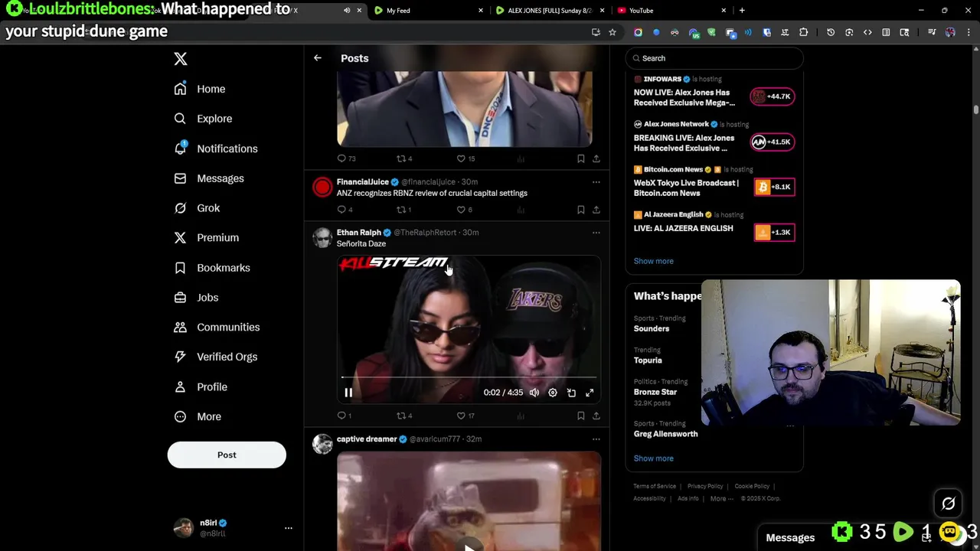Open Ethan Ralph's profile name link
980x551 pixels.
click(x=358, y=233)
